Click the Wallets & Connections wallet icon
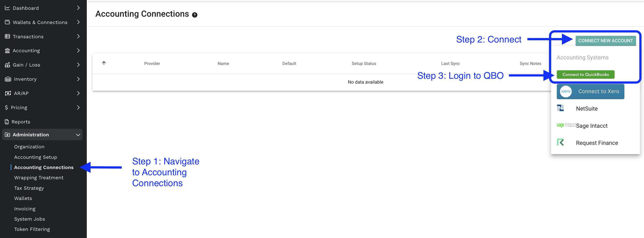The height and width of the screenshot is (238, 644). tap(7, 22)
